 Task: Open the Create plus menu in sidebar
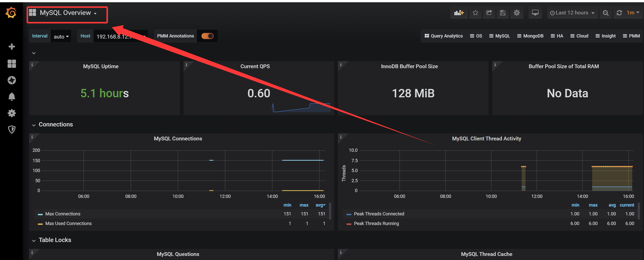click(12, 47)
